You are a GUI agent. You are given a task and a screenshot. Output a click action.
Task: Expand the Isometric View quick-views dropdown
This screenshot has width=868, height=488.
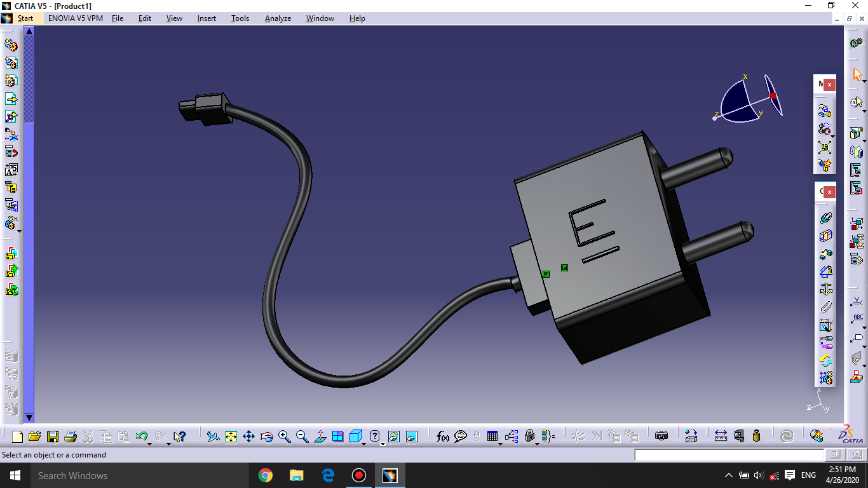coord(365,444)
